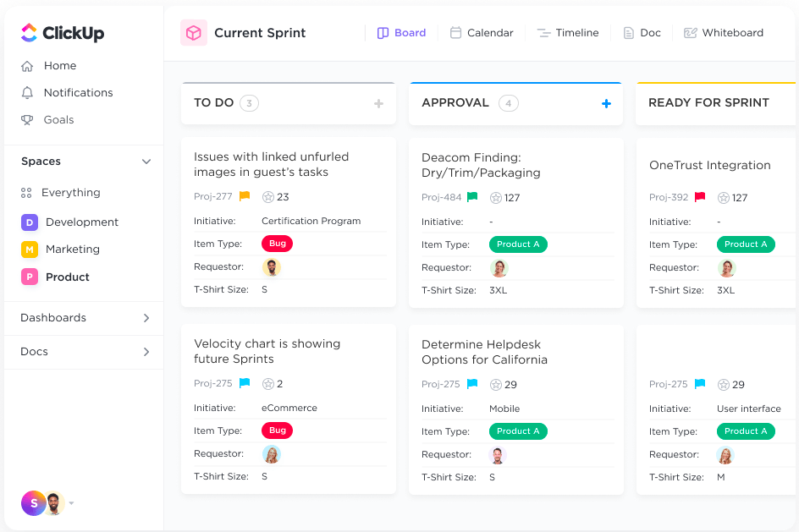The image size is (799, 532).
Task: Click the Home house icon
Action: [x=27, y=66]
